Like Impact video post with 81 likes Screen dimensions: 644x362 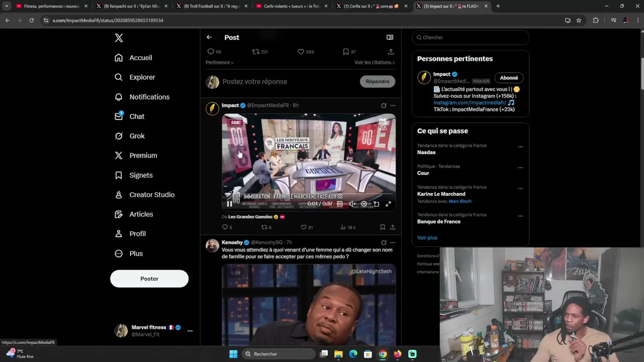point(306,227)
